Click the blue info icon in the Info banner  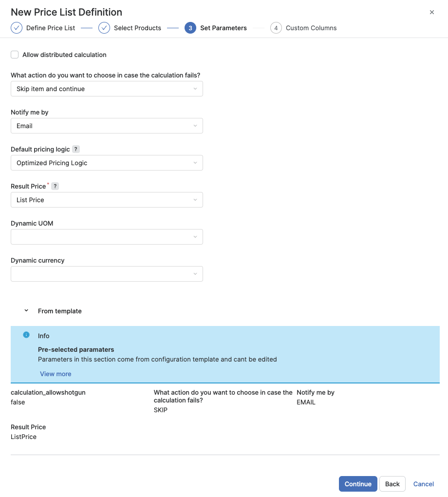(x=26, y=335)
